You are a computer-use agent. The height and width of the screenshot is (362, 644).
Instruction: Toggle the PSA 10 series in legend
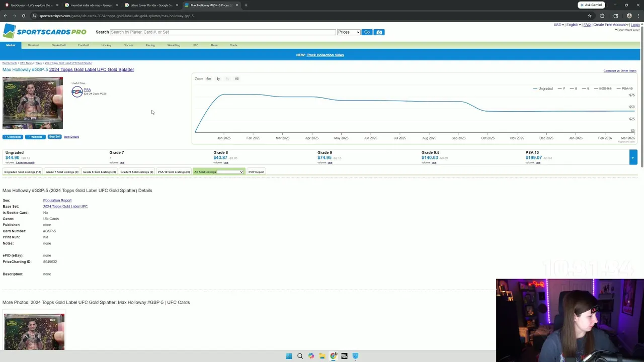624,88
